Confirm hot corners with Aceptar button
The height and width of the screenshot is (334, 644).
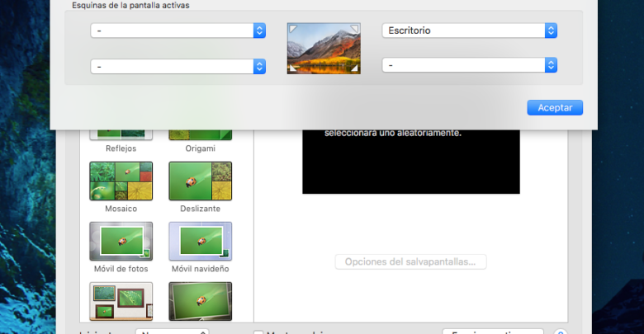pyautogui.click(x=555, y=107)
